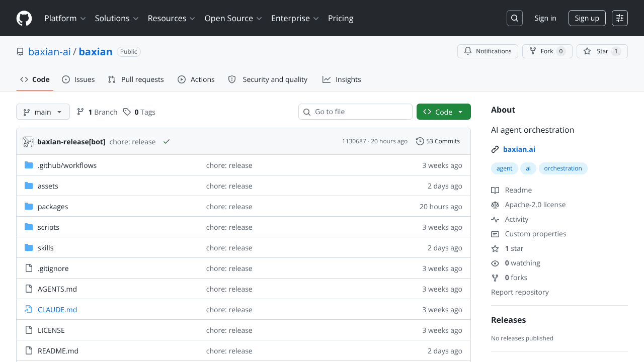Open the CLAUDE.md file name
The width and height of the screenshot is (644, 362).
tap(57, 310)
